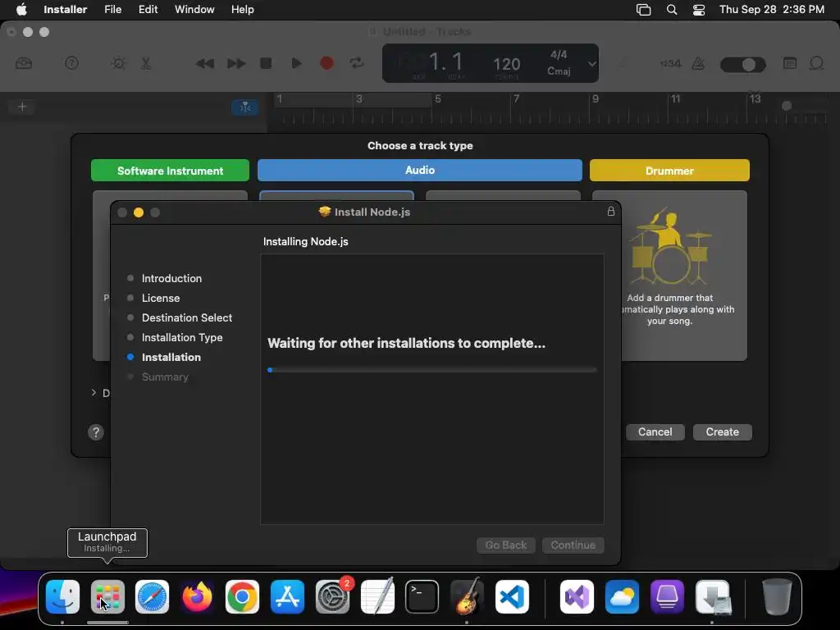Open App Store from the Dock

pos(287,596)
